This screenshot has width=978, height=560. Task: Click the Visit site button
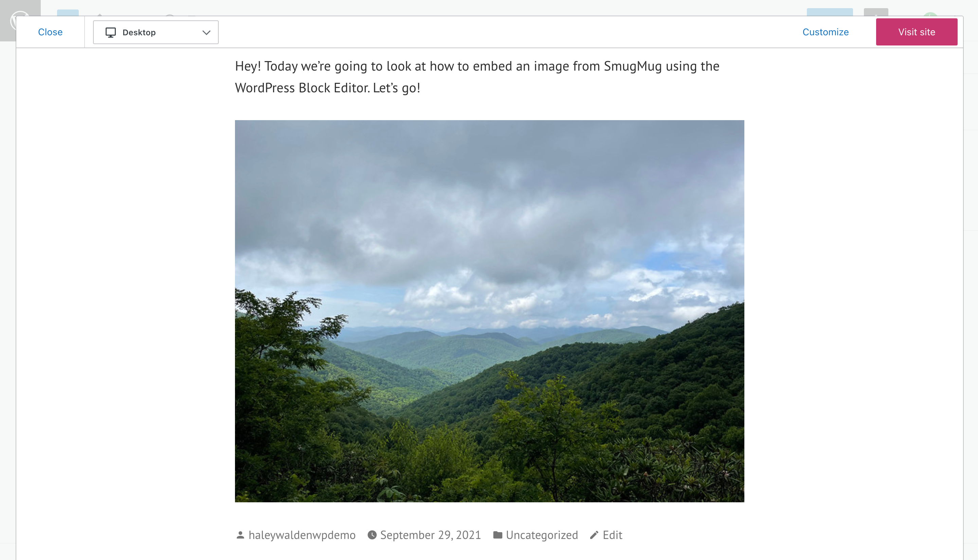(x=917, y=32)
